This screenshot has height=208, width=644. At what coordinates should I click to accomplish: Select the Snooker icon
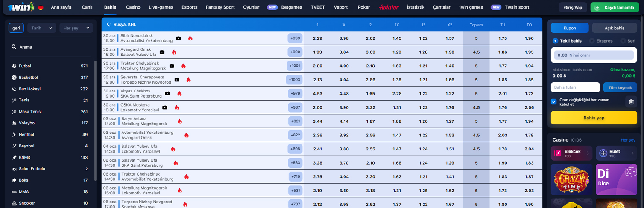(x=15, y=203)
